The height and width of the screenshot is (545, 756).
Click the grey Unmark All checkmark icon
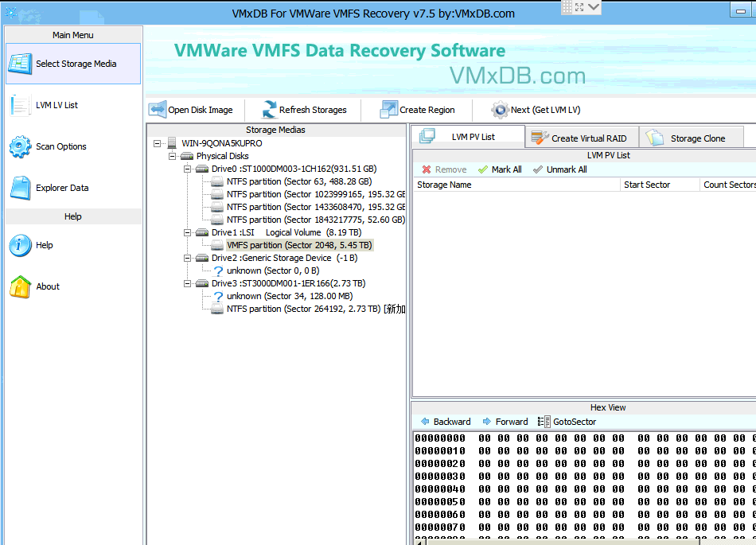click(x=538, y=169)
